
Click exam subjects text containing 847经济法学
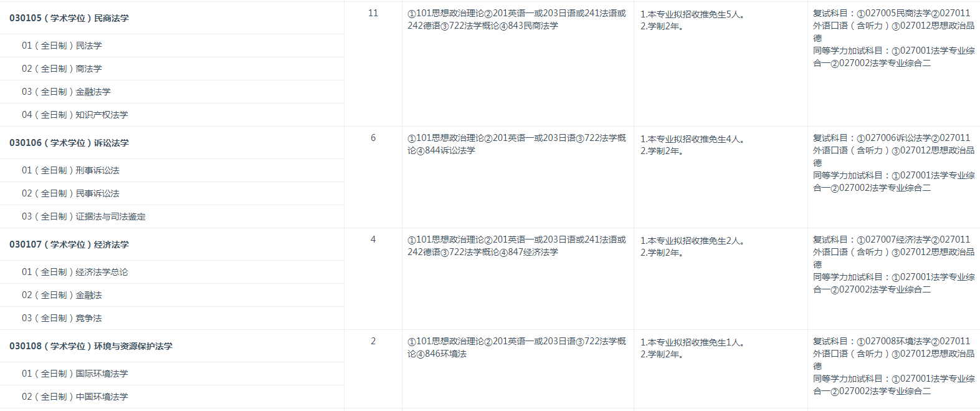(x=516, y=246)
